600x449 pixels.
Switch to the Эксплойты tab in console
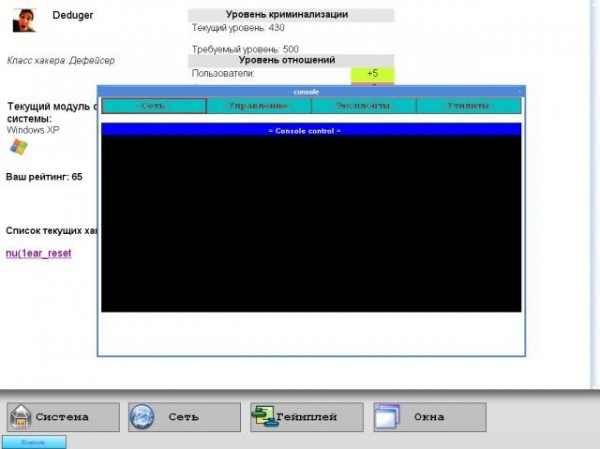coord(364,106)
